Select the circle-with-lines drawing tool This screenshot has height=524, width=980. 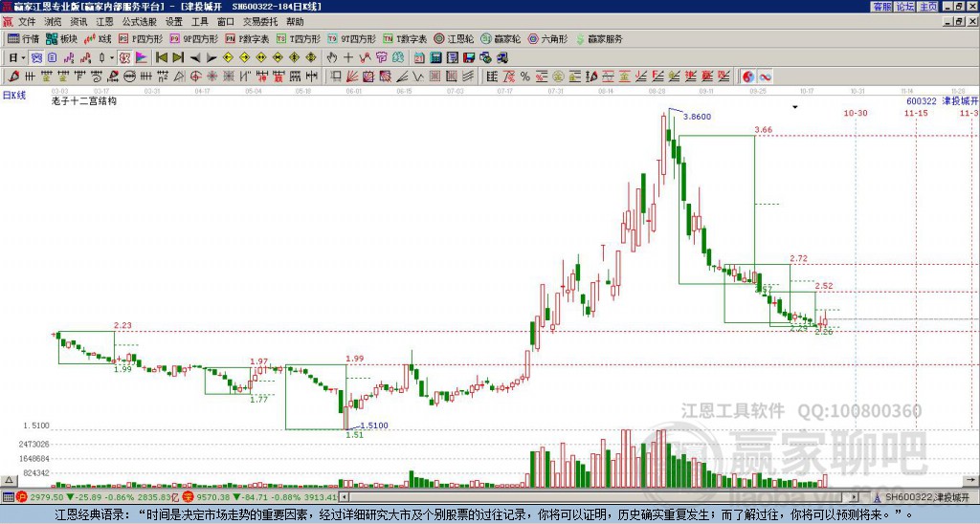tap(129, 76)
